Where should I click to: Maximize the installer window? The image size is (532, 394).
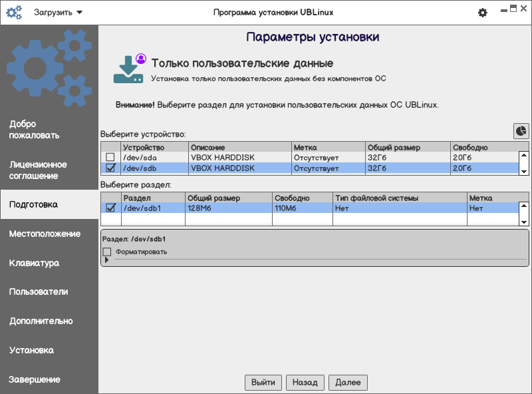pyautogui.click(x=513, y=9)
